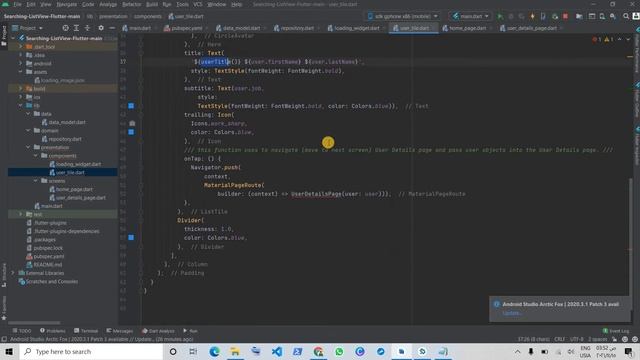Open Microsoft Edge from the taskbar
The image size is (640, 360).
pyautogui.click(x=214, y=351)
